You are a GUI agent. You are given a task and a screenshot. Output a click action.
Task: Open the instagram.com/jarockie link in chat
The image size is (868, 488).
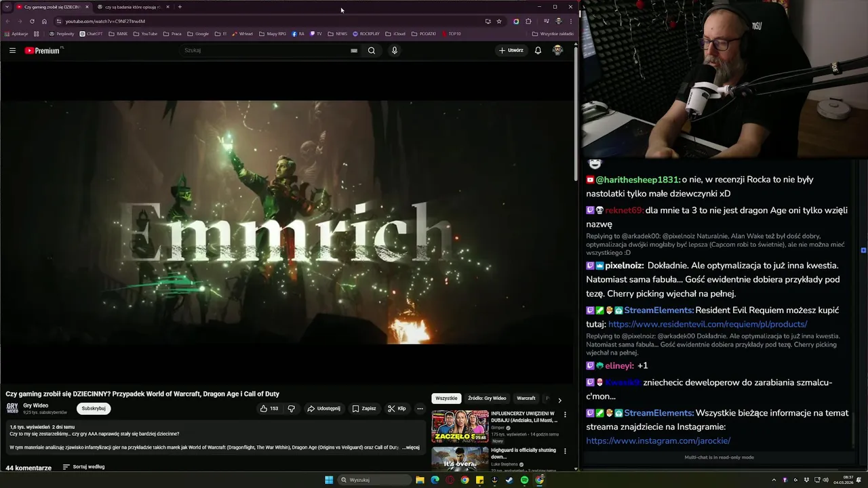[658, 441]
